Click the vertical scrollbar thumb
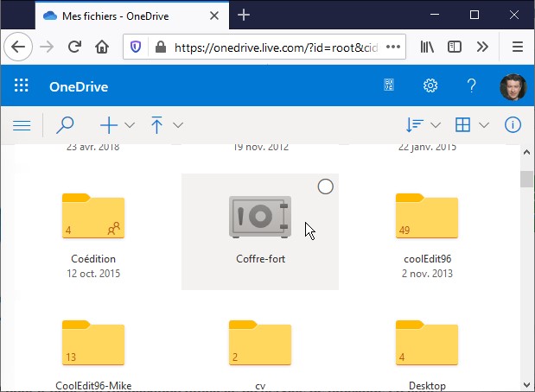 (525, 179)
